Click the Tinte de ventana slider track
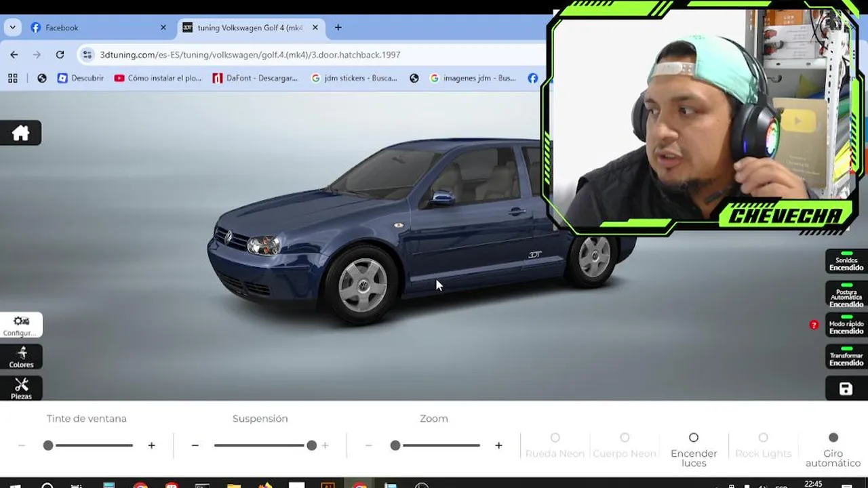The width and height of the screenshot is (868, 488). (88, 445)
